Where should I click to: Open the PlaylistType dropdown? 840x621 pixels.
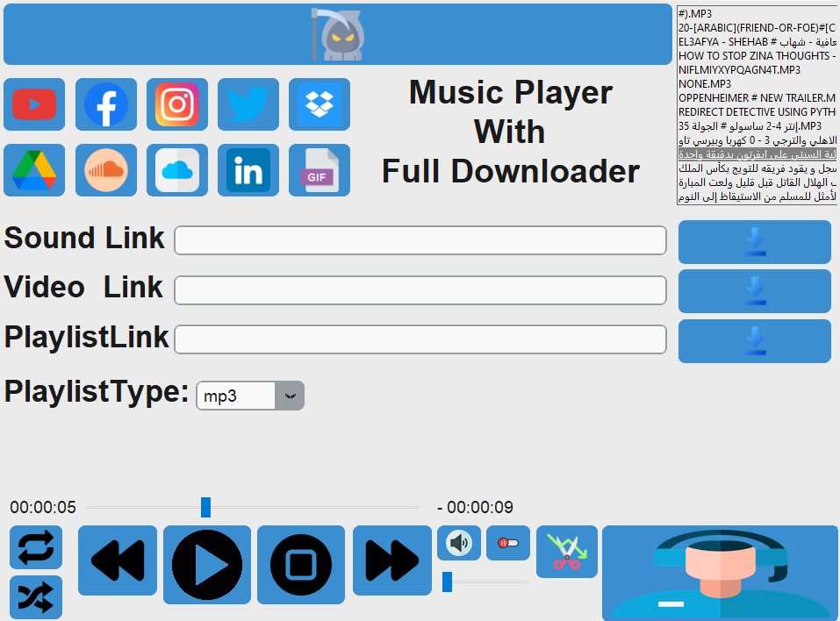[x=291, y=396]
